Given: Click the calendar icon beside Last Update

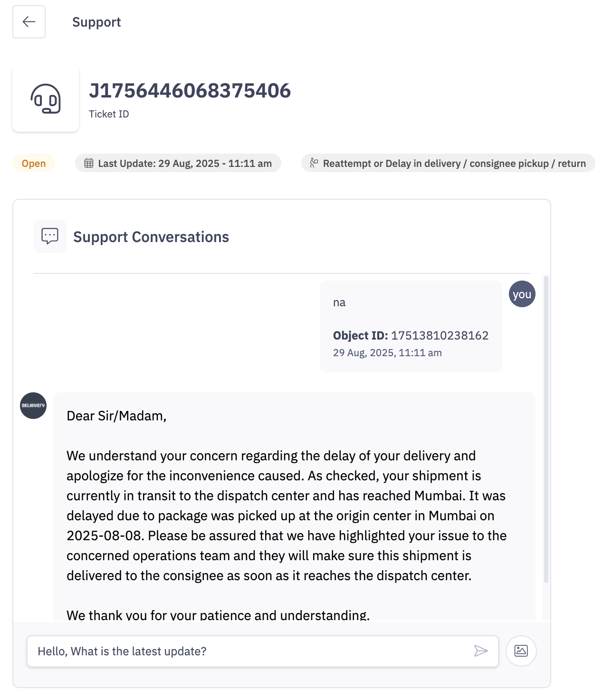Looking at the screenshot, I should click(x=89, y=163).
